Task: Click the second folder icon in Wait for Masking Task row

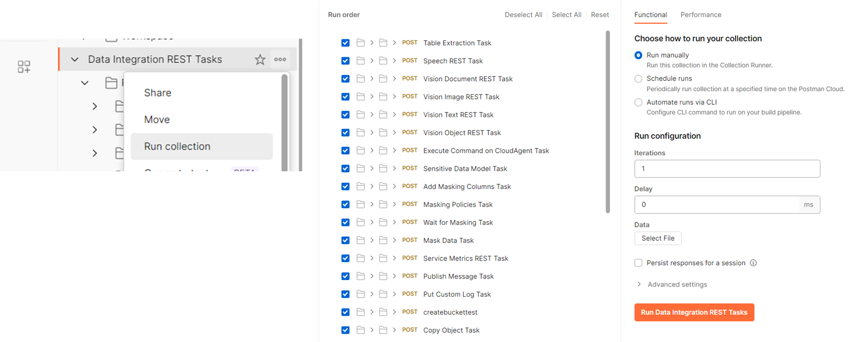Action: coord(383,222)
